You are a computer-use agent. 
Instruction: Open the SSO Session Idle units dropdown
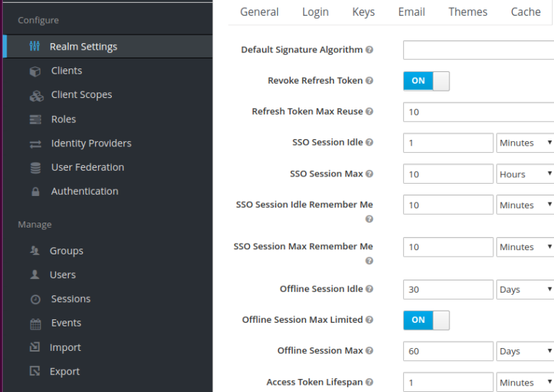coord(525,143)
